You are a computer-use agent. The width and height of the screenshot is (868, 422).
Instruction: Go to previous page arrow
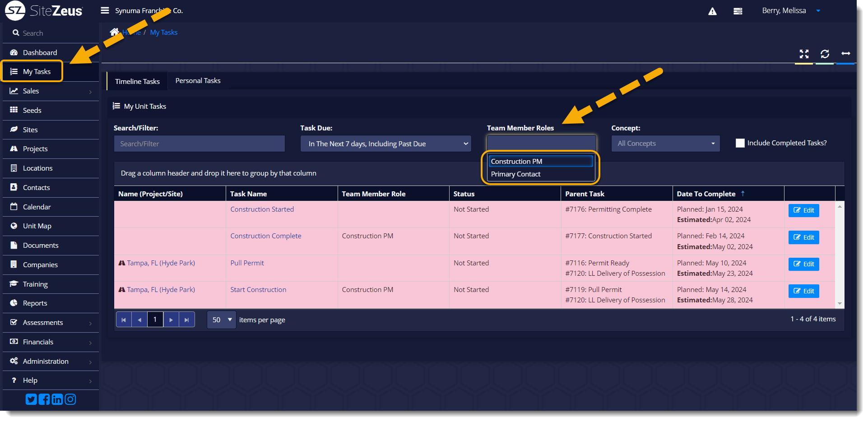tap(139, 320)
